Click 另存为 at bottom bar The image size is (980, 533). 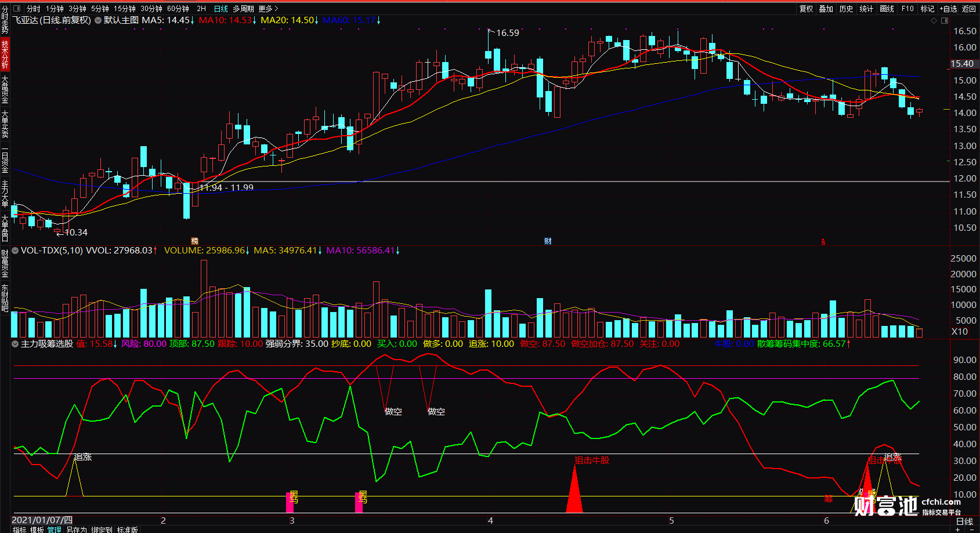76,530
